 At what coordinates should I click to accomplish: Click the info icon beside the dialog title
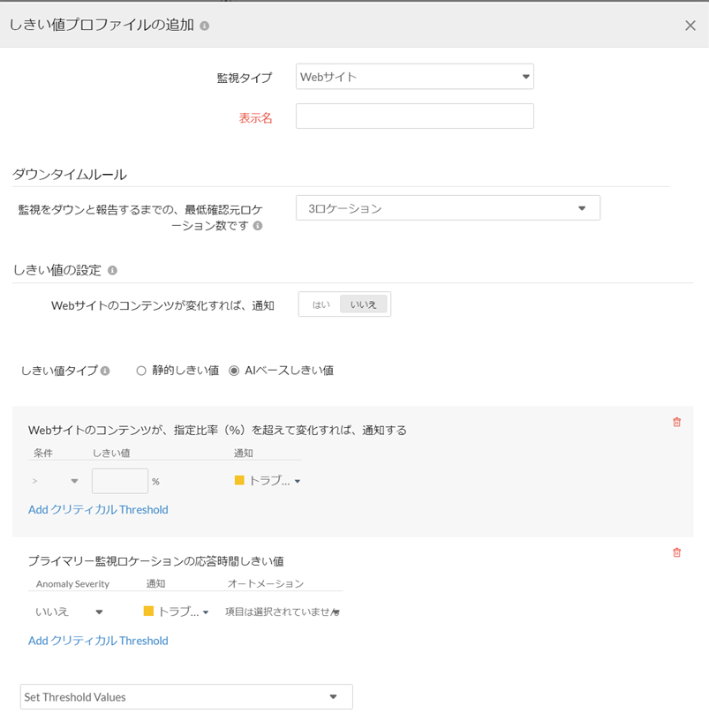click(205, 26)
